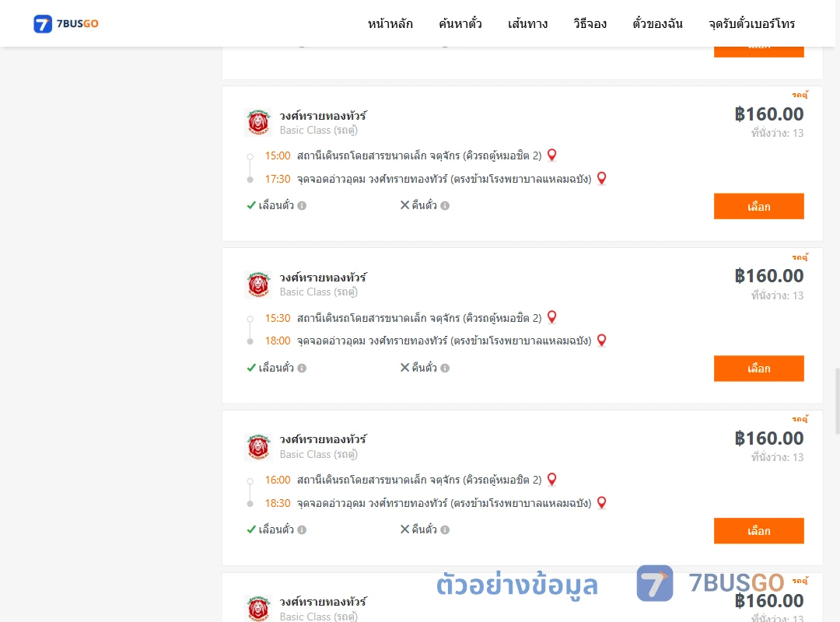Click green check icon on 15:00 trip
840x622 pixels.
point(251,205)
